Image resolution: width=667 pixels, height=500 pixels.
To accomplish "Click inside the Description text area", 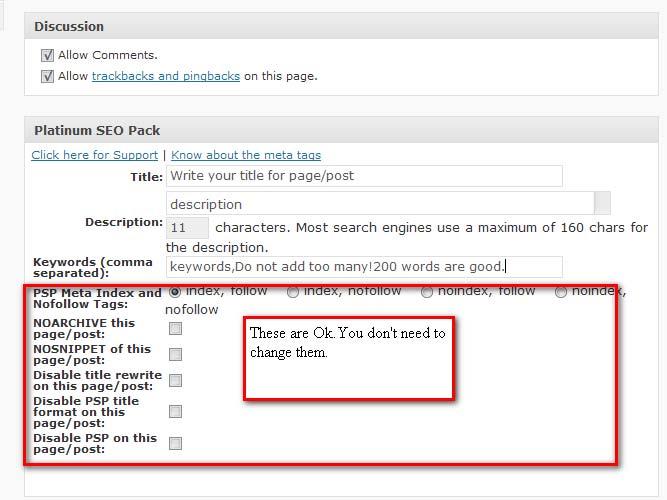I will pos(380,204).
